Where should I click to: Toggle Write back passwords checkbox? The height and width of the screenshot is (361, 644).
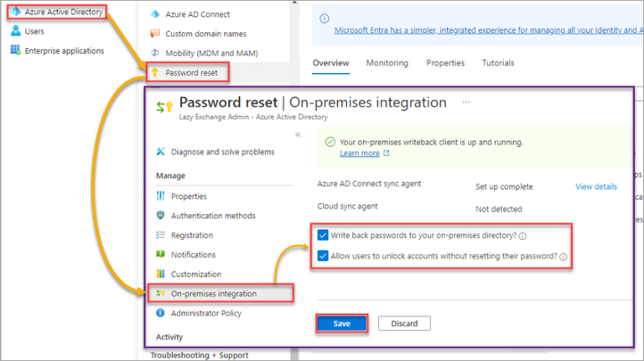tap(324, 235)
